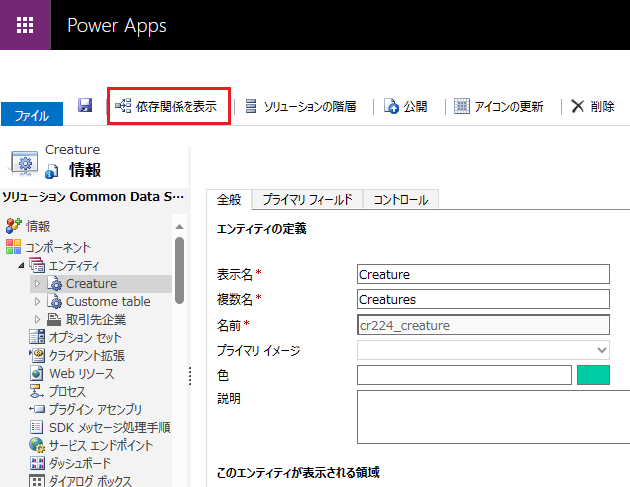This screenshot has height=487, width=630.
Task: Expand the Custome table tree node
Action: [39, 301]
